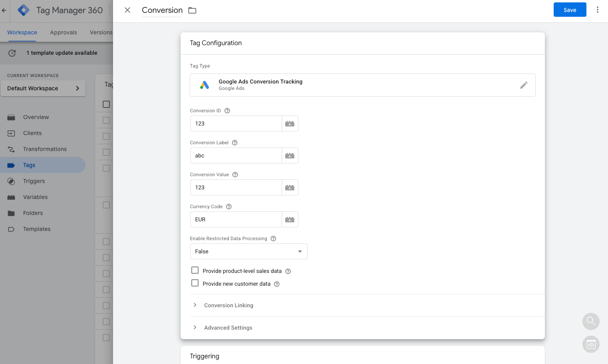Open Enable Restricted Data Processing dropdown
608x364 pixels.
tap(248, 251)
